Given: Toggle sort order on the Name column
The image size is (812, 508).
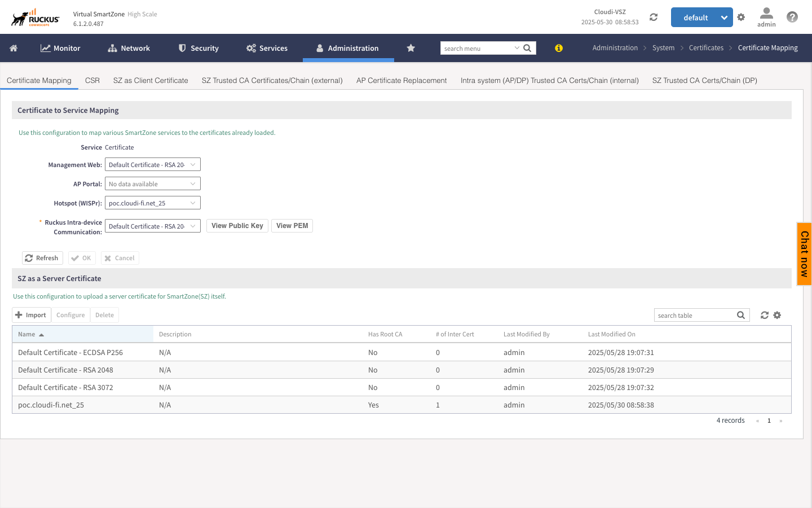Looking at the screenshot, I should (28, 334).
